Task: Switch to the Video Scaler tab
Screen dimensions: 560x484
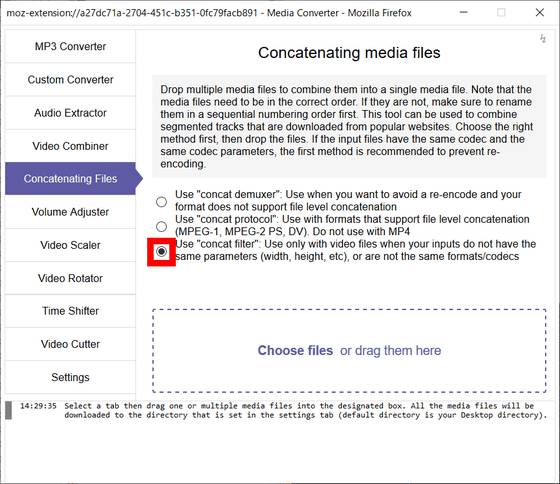Action: click(x=70, y=245)
